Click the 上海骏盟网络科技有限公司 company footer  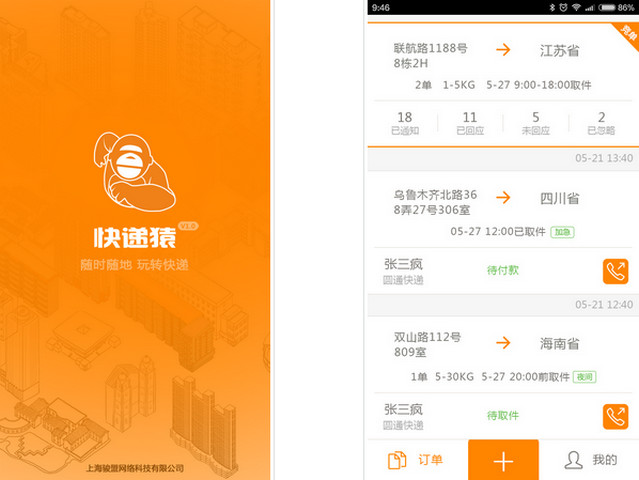(134, 468)
